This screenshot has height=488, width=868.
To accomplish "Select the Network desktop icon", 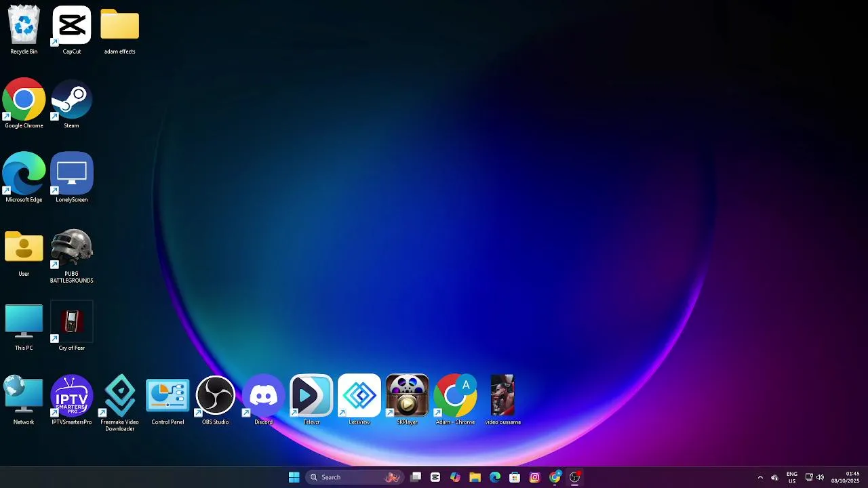I will [24, 400].
